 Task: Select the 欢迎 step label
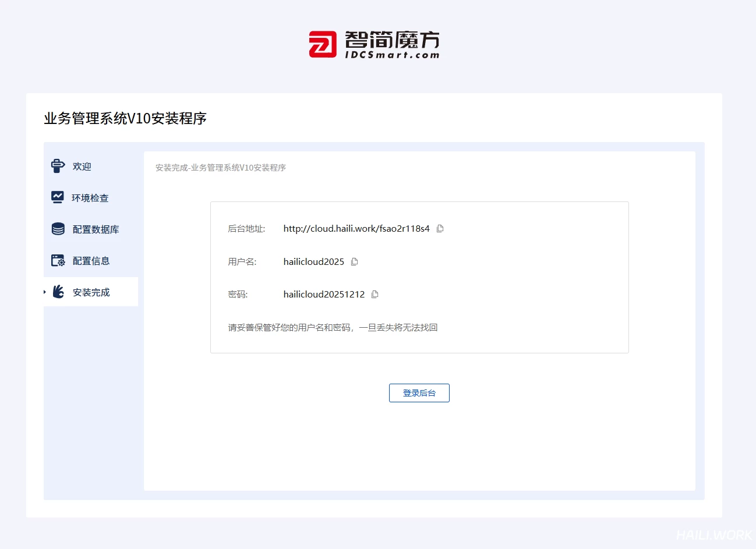point(82,167)
